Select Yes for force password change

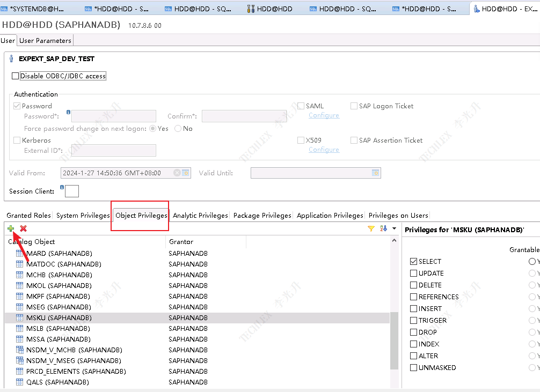click(152, 128)
